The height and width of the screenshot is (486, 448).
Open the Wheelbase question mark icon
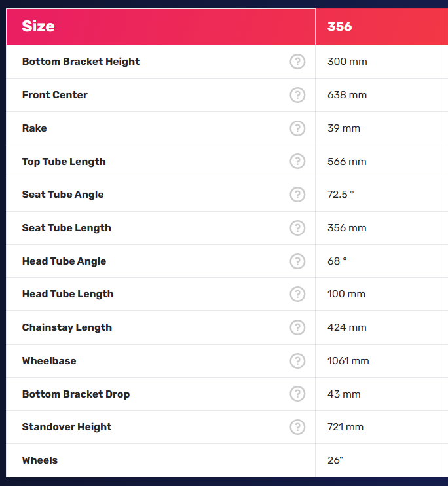click(297, 361)
